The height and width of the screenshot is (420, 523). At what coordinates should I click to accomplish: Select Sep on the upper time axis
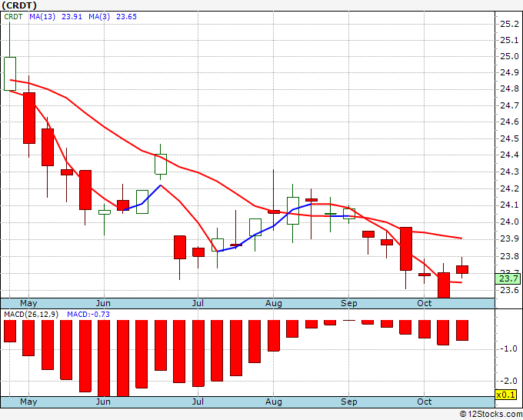(x=349, y=303)
